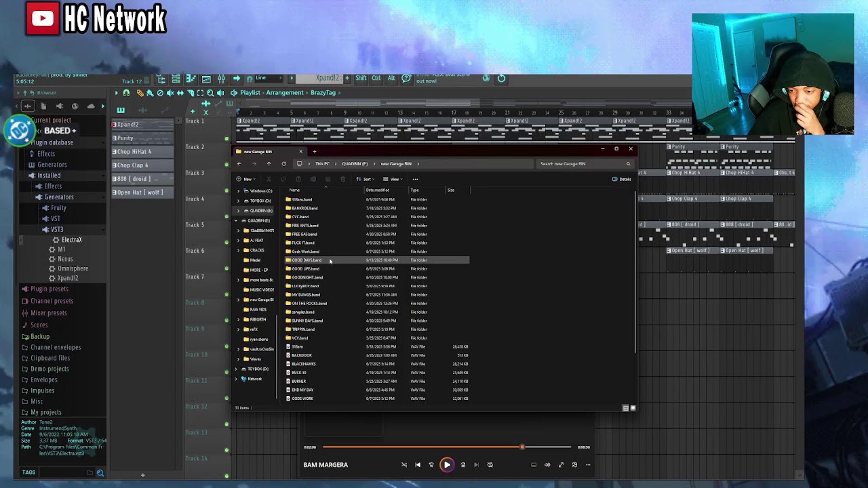Open the media player more options menu
Image resolution: width=868 pixels, height=488 pixels.
(588, 465)
